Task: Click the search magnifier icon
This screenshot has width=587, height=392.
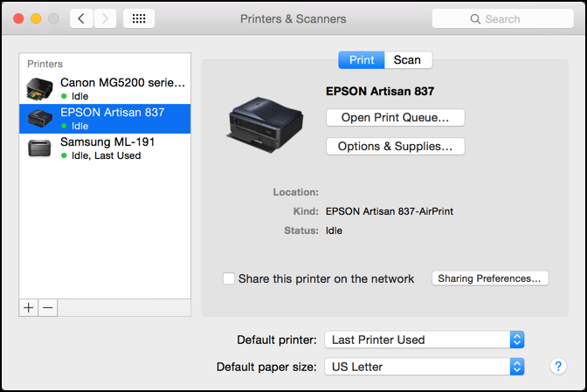Action: 475,19
